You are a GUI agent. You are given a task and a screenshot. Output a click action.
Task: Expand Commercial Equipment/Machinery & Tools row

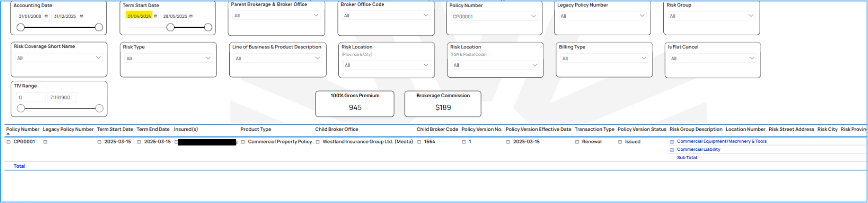(672, 142)
